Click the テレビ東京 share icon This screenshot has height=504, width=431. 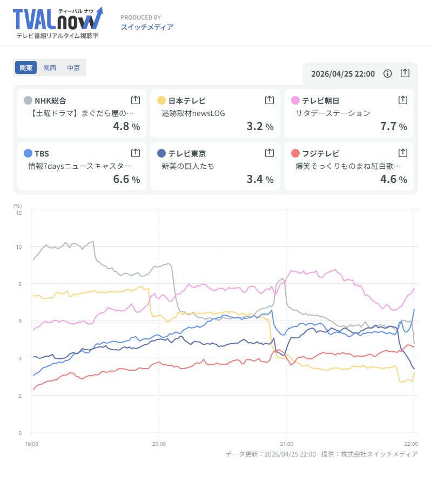(269, 153)
